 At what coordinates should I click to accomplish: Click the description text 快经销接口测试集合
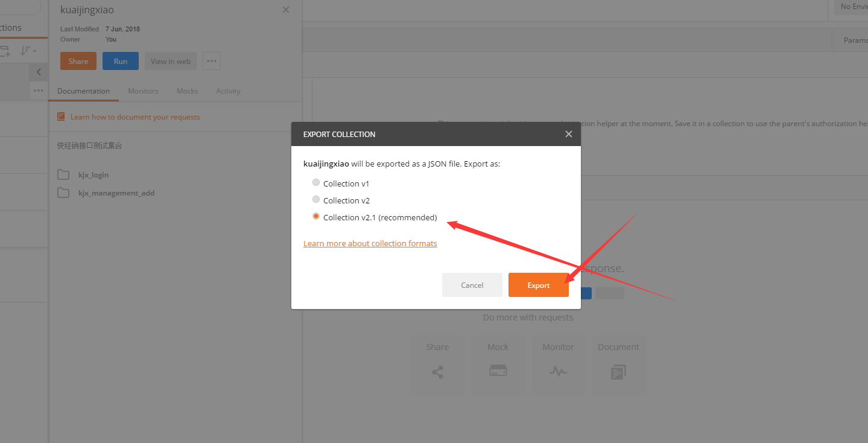click(x=90, y=145)
